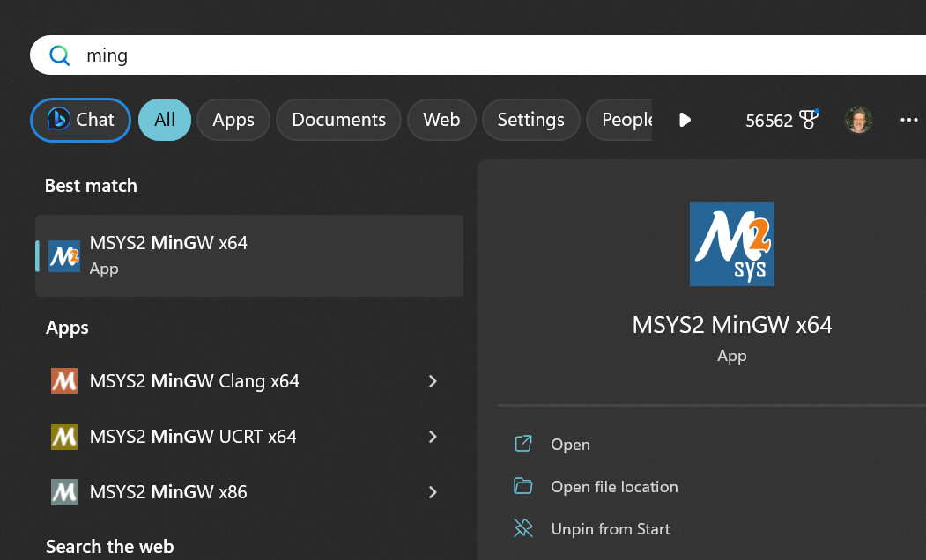Click the Open launch icon
This screenshot has width=926, height=560.
coord(523,444)
